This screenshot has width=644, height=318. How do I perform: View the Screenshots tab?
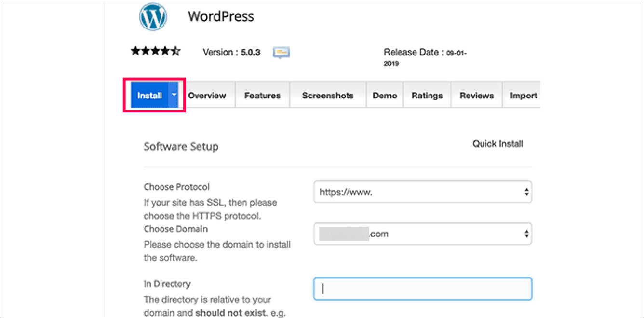click(x=328, y=96)
